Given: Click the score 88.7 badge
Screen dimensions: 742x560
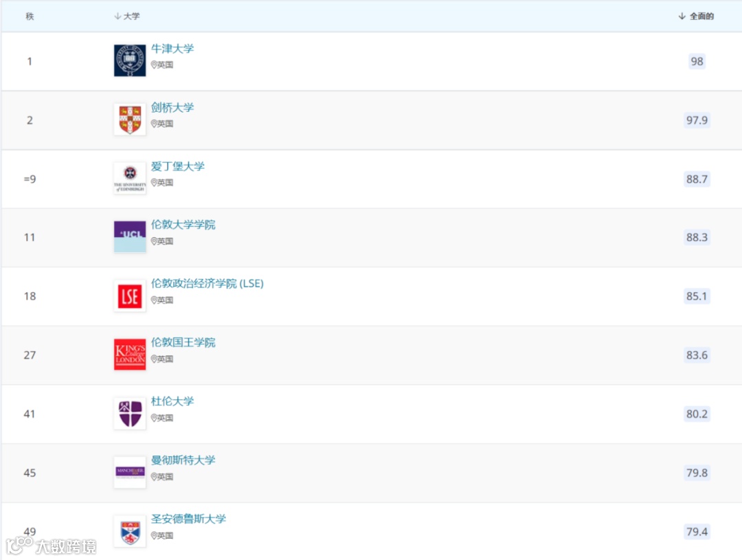Looking at the screenshot, I should click(697, 179).
